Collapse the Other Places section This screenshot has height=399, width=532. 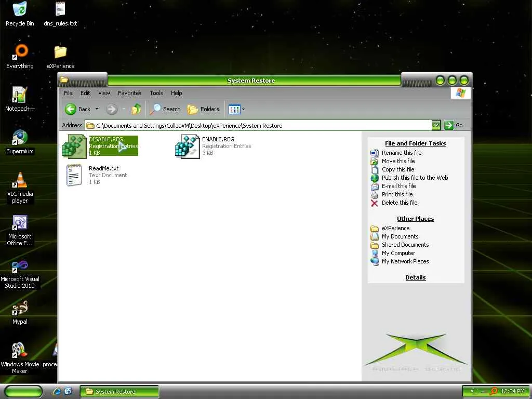tap(415, 219)
